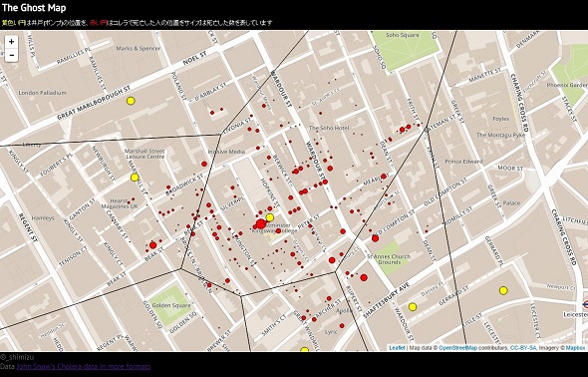Click the Golden Square green area
Image resolution: width=588 pixels, height=377 pixels.
170,305
